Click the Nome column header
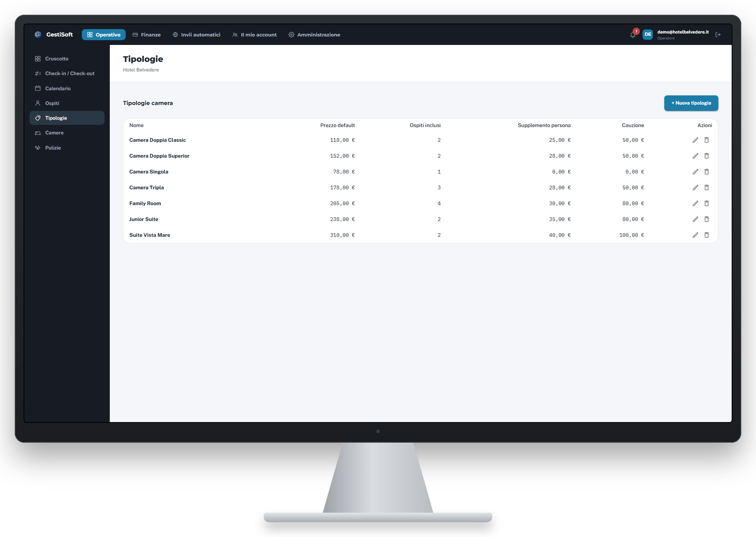The image size is (756, 537). click(136, 125)
